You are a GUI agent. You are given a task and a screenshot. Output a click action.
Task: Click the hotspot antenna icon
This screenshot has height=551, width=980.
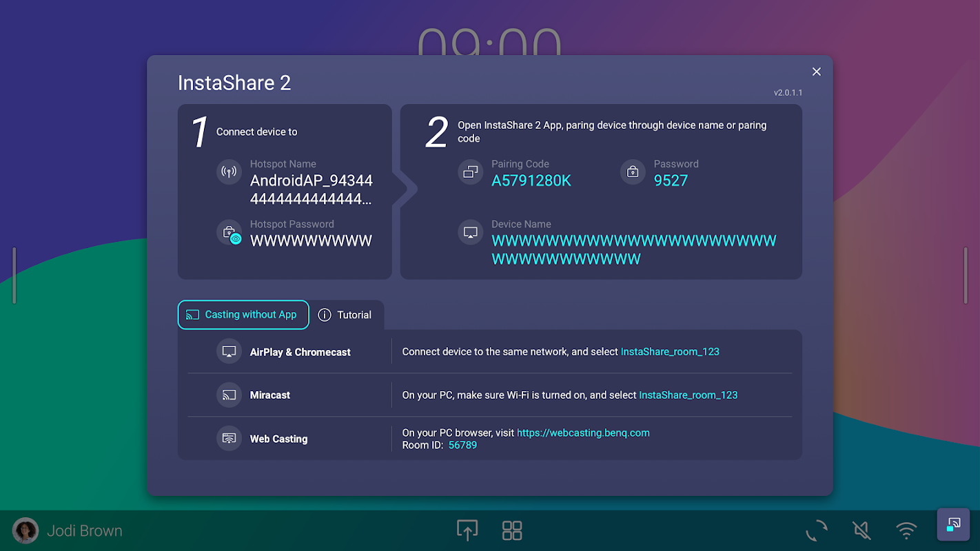coord(229,172)
